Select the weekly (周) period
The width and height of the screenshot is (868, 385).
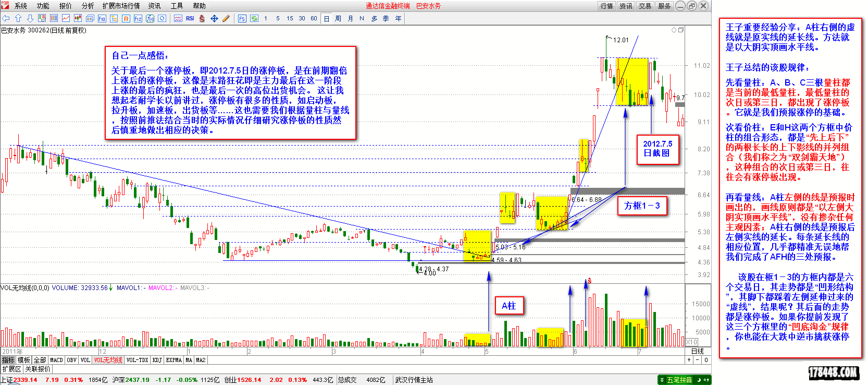[338, 18]
